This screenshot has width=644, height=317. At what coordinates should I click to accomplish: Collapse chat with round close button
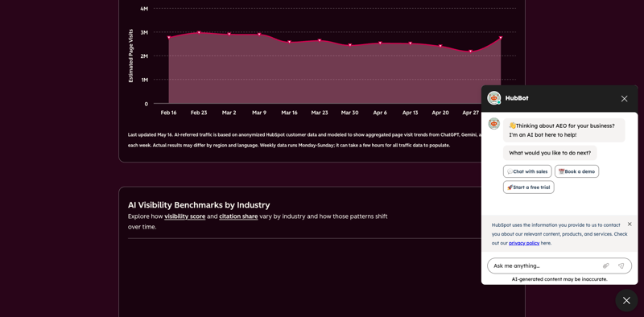626,301
